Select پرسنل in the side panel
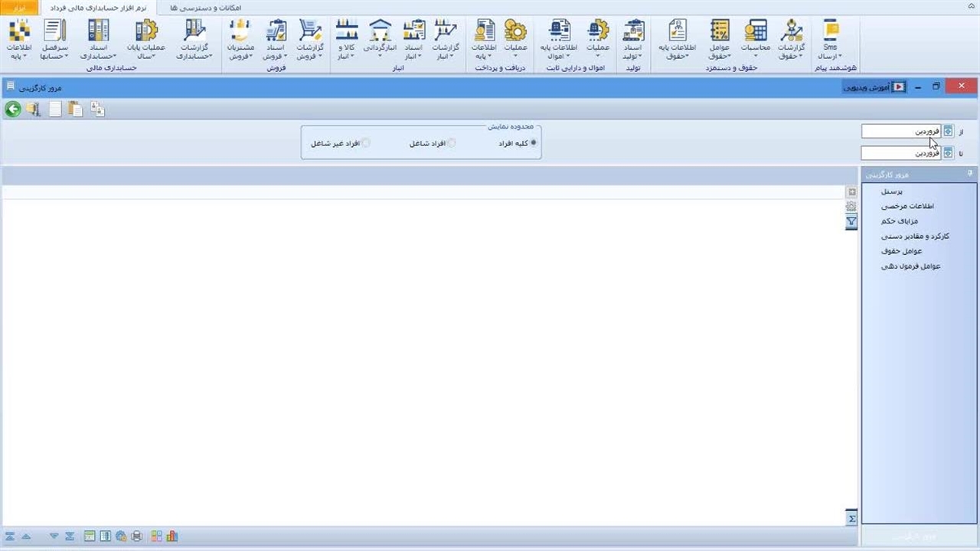 click(892, 191)
